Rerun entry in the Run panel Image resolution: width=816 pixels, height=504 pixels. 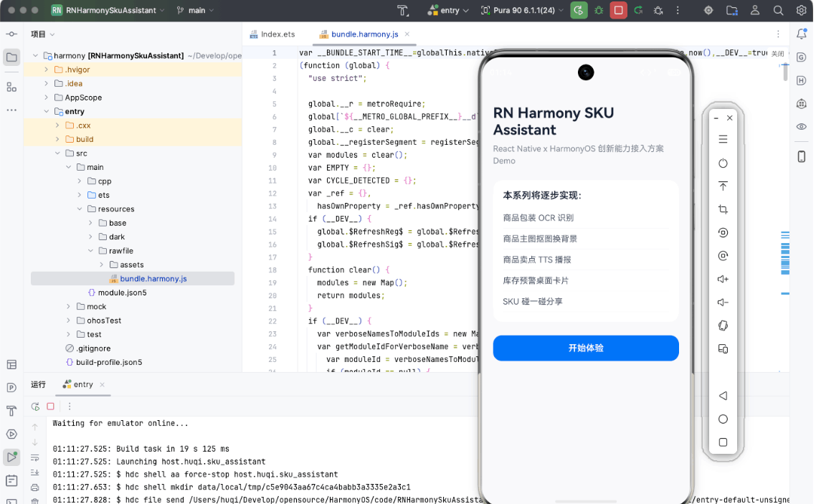coord(35,406)
